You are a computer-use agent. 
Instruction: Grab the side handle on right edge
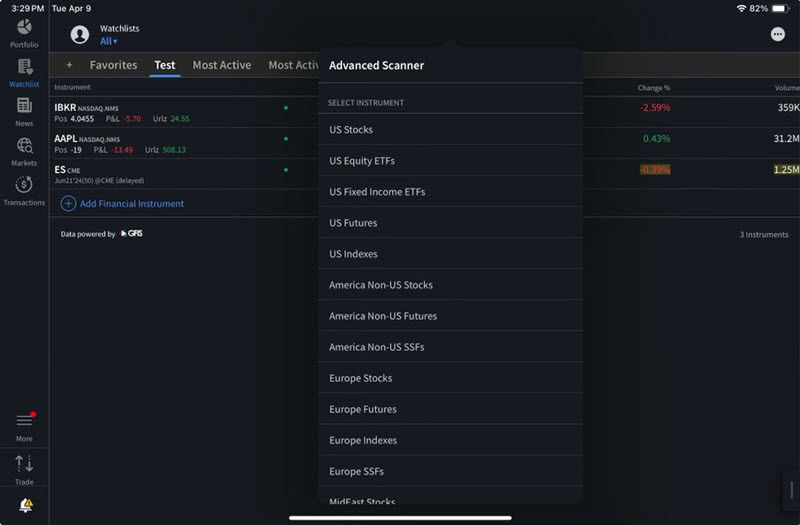pos(791,491)
